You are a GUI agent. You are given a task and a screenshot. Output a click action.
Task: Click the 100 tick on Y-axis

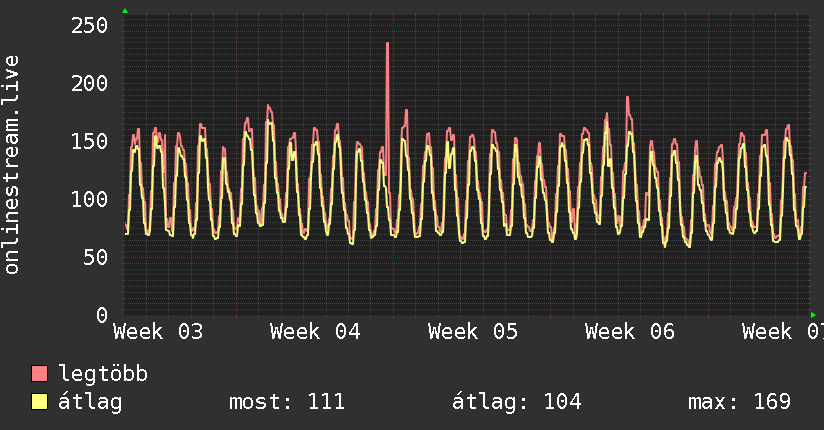click(x=88, y=199)
